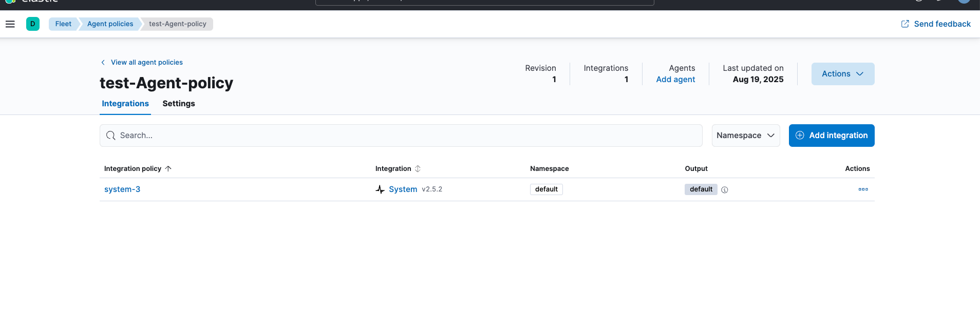
Task: Click the test-Agent-policy breadcrumb
Action: [178, 24]
